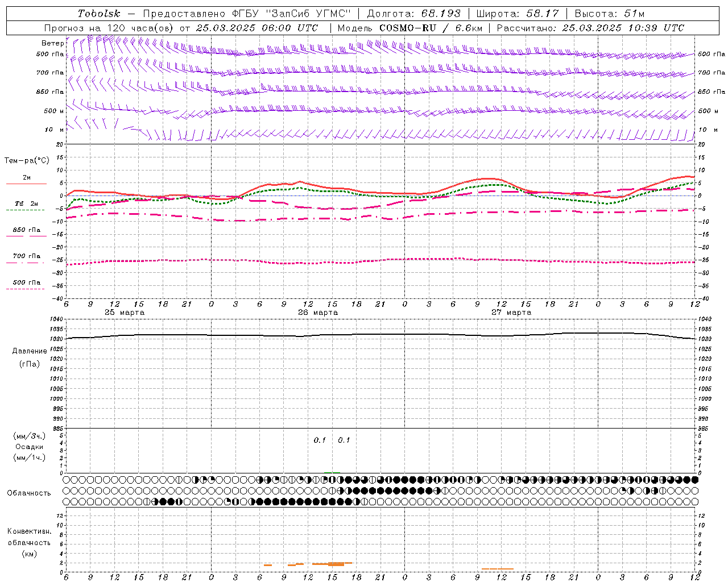
Task: Click the 'Высота: 51м' header field
Action: (609, 14)
